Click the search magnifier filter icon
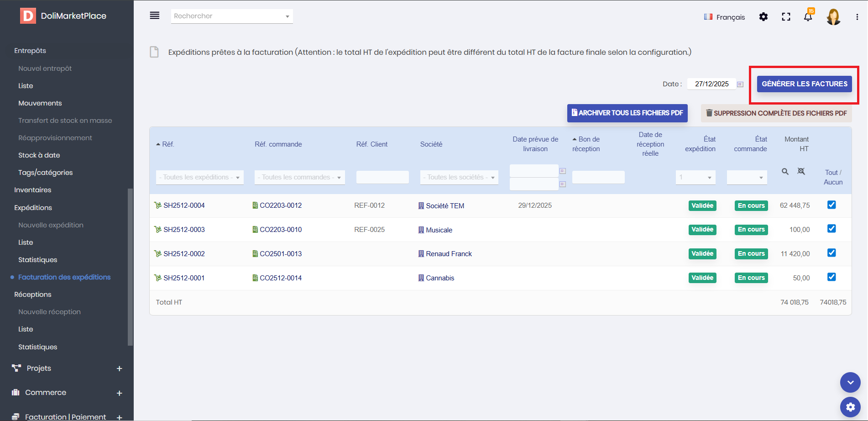The width and height of the screenshot is (868, 421). [x=785, y=172]
